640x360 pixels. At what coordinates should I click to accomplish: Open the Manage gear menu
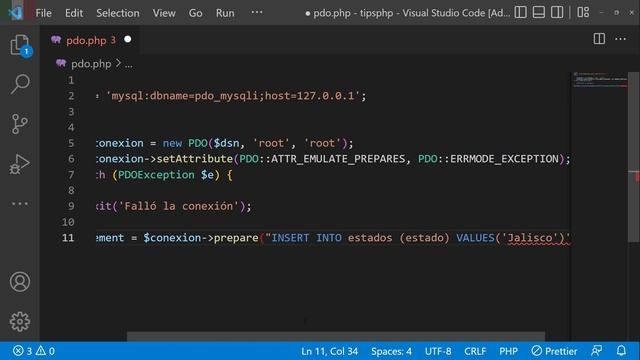(20, 322)
